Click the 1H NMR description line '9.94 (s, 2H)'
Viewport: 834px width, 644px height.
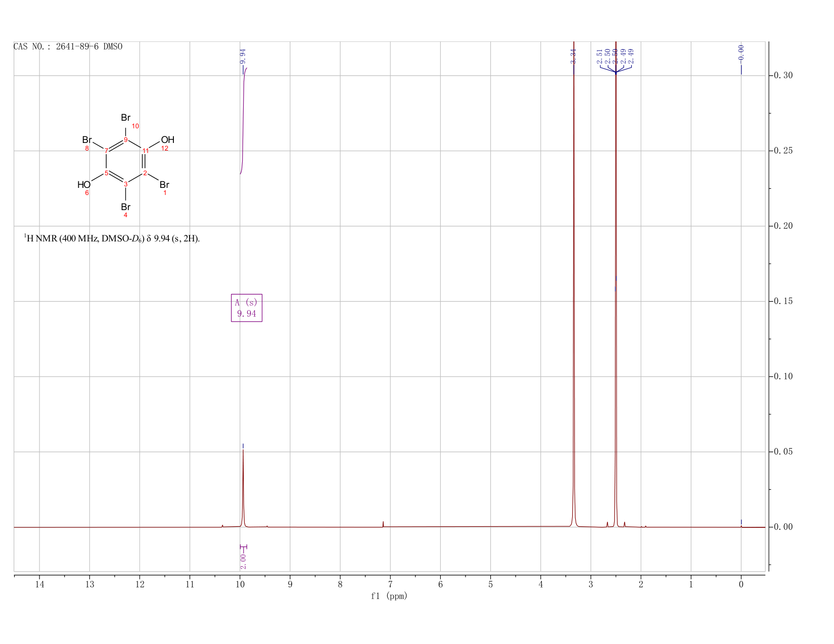(112, 238)
